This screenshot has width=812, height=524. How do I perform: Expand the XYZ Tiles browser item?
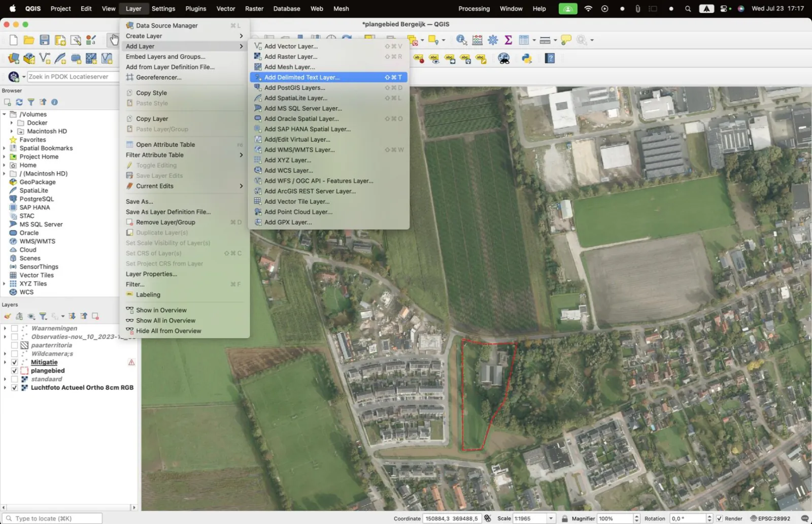(5, 284)
